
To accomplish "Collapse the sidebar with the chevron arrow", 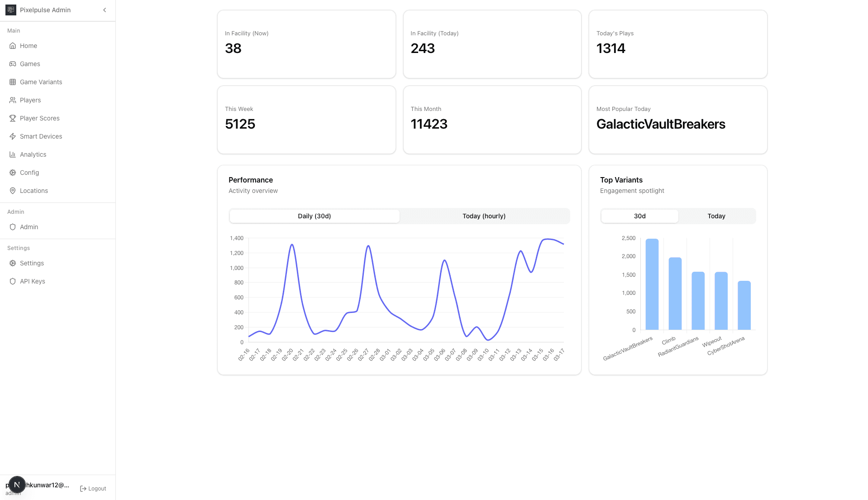I will (105, 10).
